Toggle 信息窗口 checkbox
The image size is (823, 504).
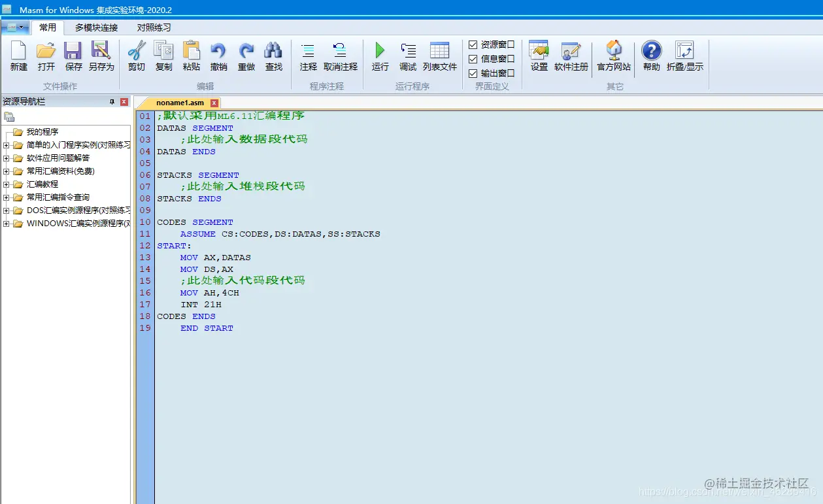(473, 59)
